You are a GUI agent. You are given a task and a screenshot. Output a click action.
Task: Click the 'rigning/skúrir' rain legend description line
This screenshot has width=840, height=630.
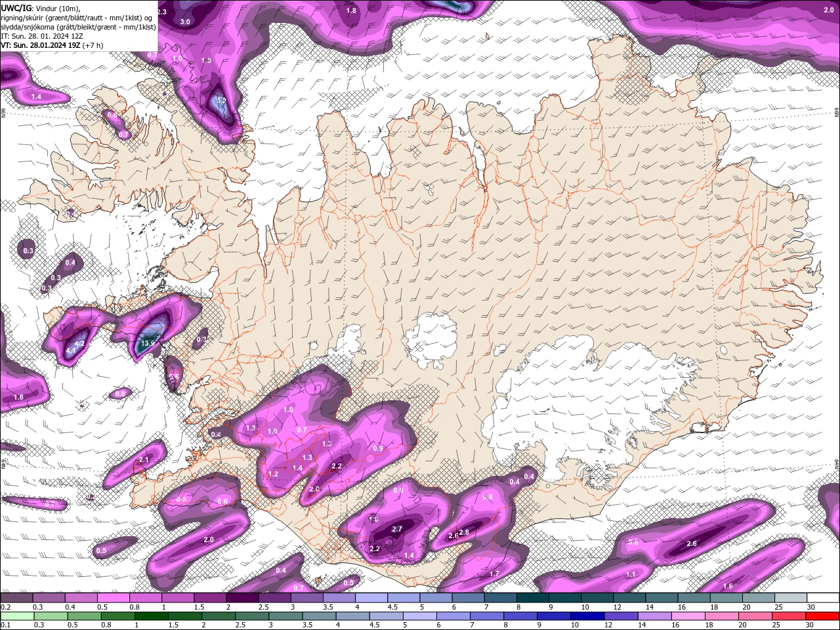point(76,18)
